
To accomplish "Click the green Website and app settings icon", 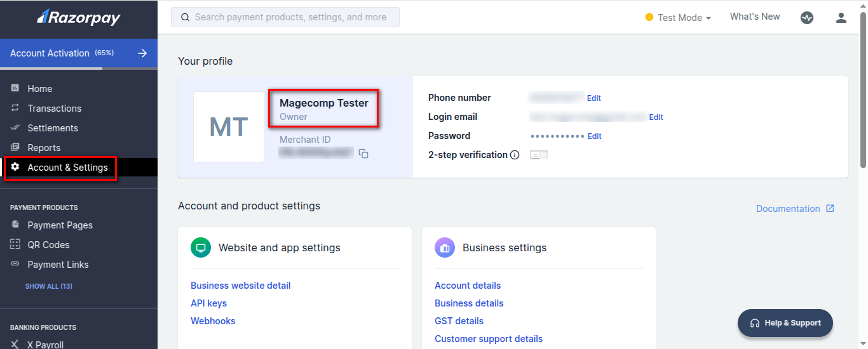I will (201, 247).
